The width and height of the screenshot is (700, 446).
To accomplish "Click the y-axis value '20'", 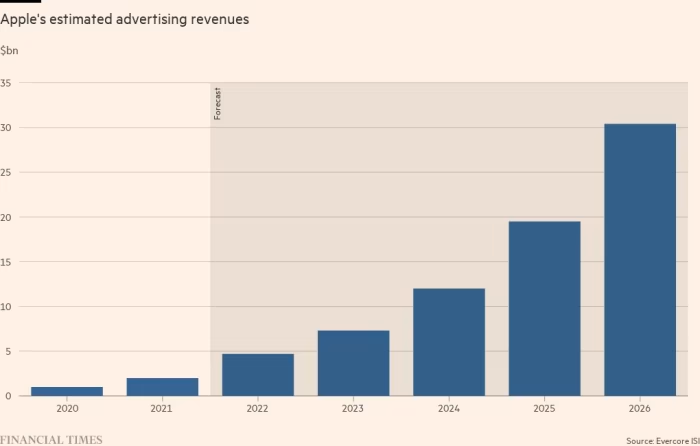I will point(5,217).
